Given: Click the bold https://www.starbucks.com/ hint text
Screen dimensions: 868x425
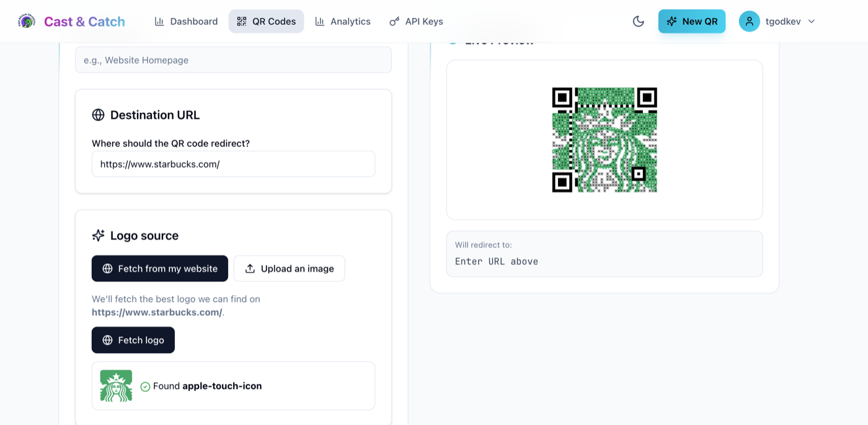Looking at the screenshot, I should pos(157,312).
